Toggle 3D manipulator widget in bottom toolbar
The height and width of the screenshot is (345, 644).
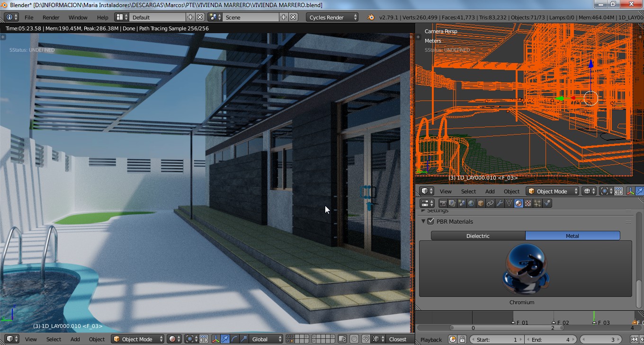(215, 339)
